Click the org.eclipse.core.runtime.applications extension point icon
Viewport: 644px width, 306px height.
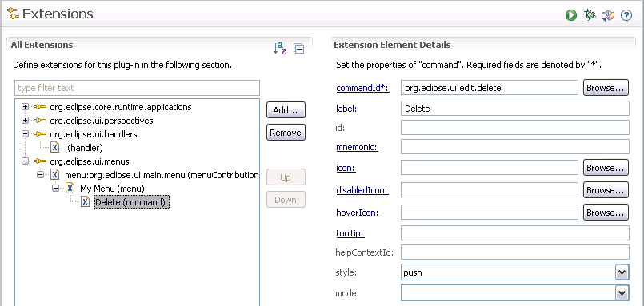click(x=40, y=108)
